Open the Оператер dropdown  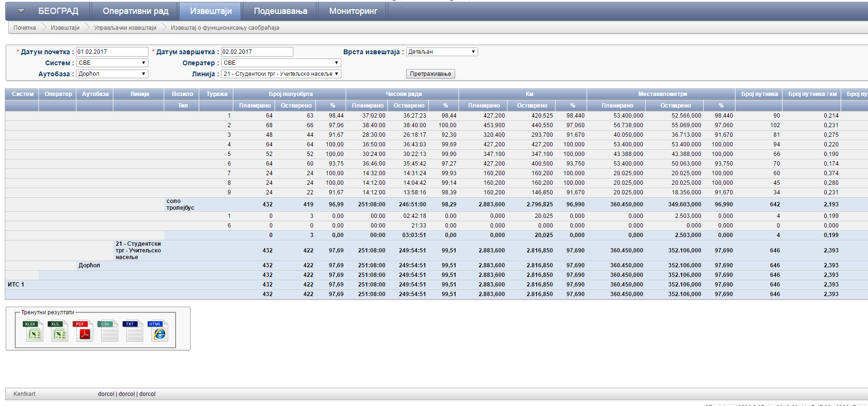pos(281,63)
